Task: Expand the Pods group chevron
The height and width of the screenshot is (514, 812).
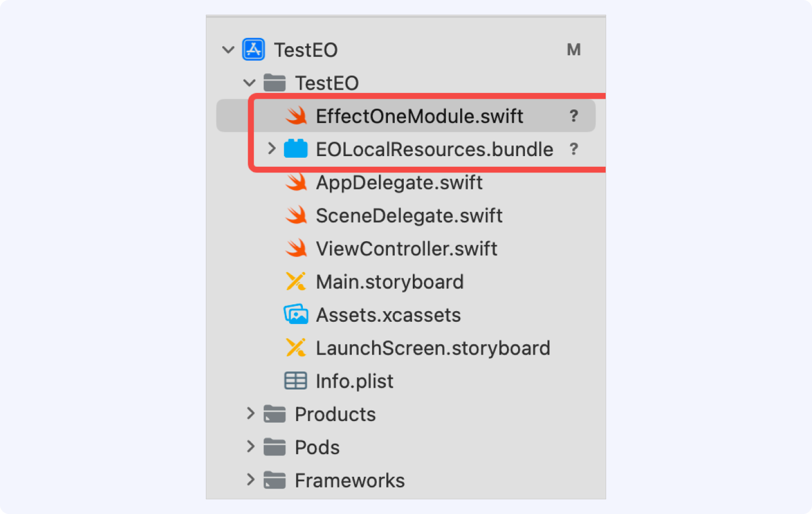Action: point(251,447)
